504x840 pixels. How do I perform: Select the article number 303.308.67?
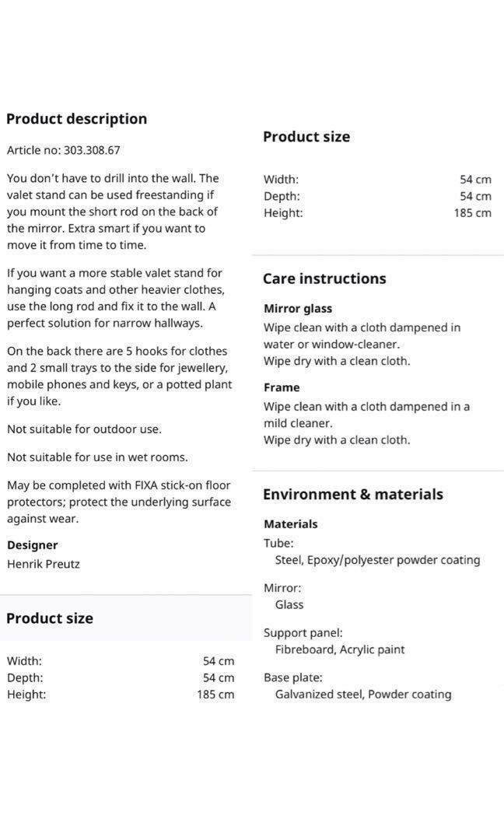92,150
